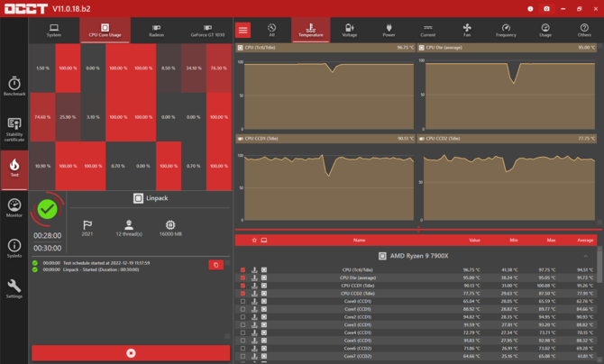
Task: Collapse the AMD Ryzen 9 7900X group
Action: [x=585, y=256]
